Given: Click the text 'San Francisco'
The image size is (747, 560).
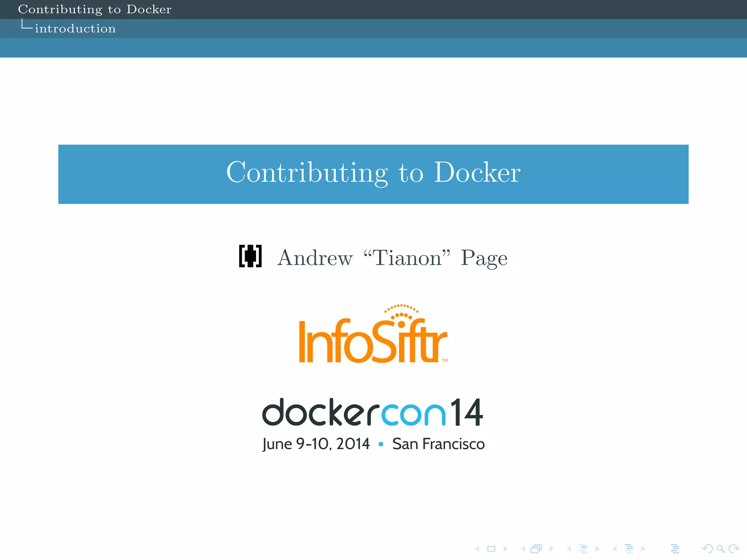Looking at the screenshot, I should coord(438,444).
